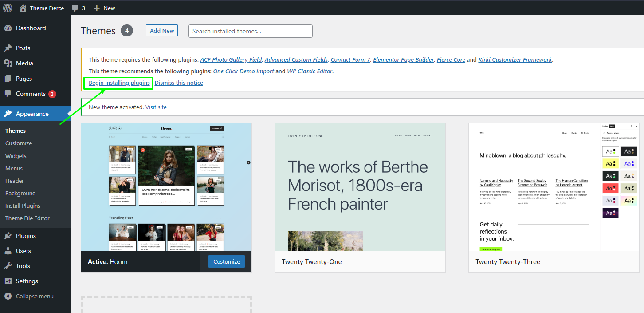Open ACF Photo Gallery Field plugin link

tap(231, 59)
